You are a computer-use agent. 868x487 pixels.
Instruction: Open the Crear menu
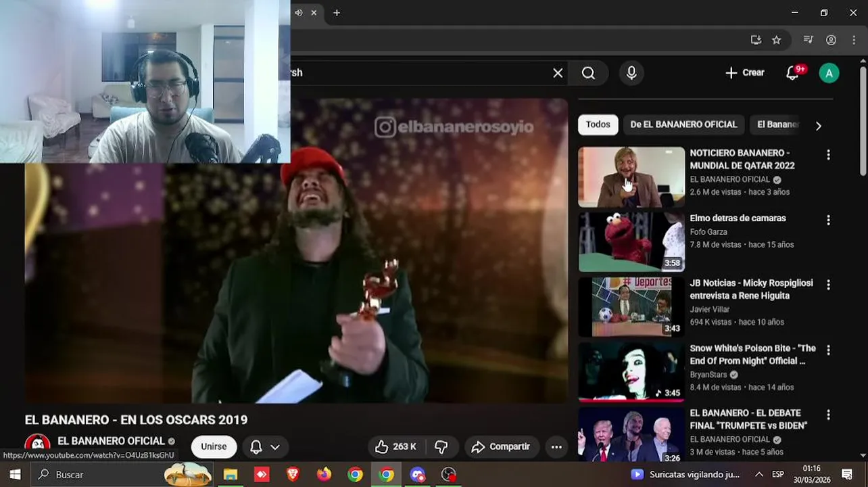pyautogui.click(x=744, y=73)
